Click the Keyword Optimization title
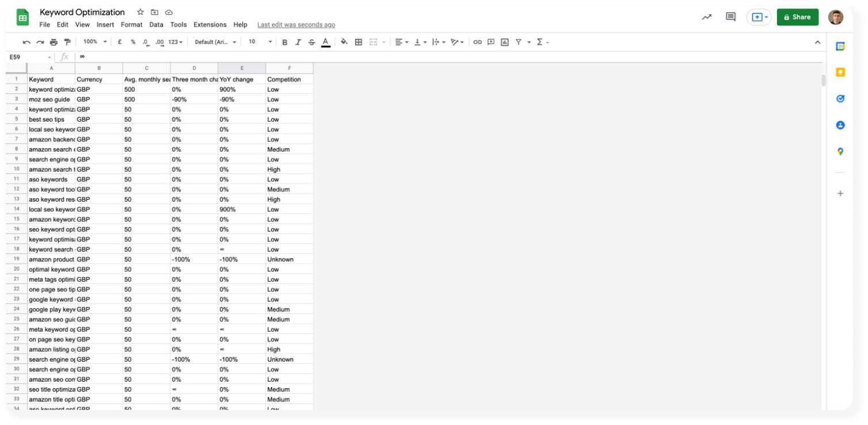 pos(82,12)
